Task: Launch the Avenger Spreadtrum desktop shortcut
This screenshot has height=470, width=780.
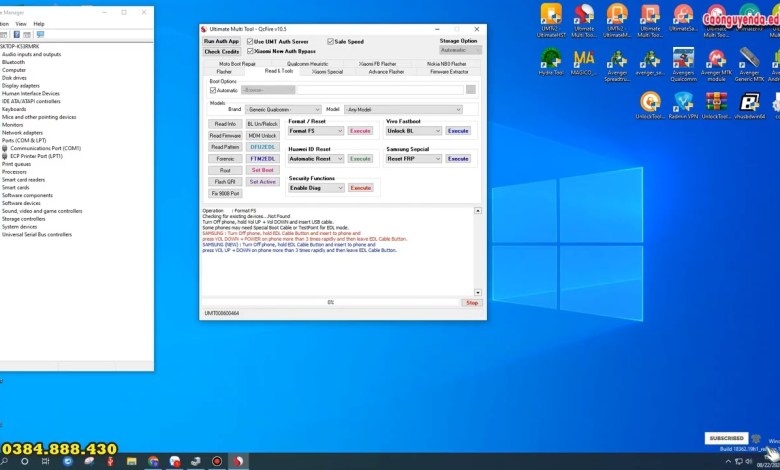Action: [617, 59]
